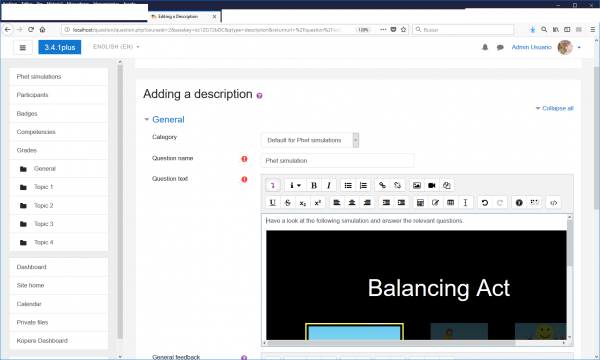This screenshot has height=360, width=600.
Task: Toggle italic formatting
Action: pos(329,186)
